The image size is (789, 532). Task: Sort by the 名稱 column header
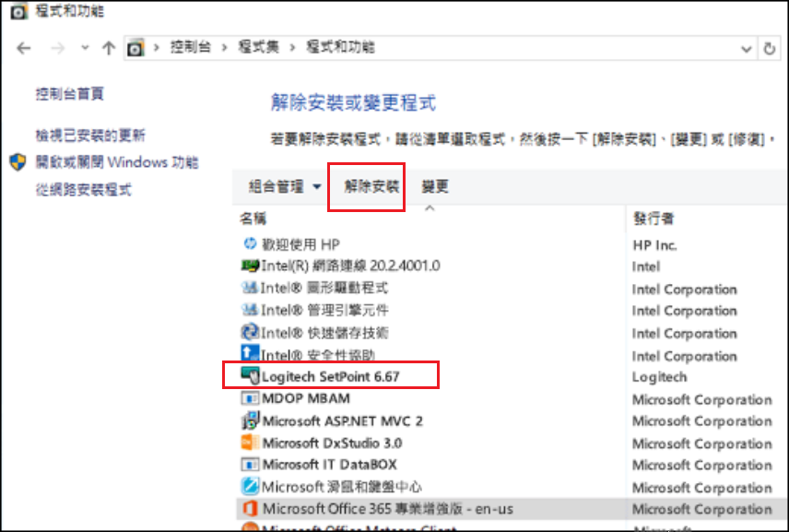click(253, 219)
